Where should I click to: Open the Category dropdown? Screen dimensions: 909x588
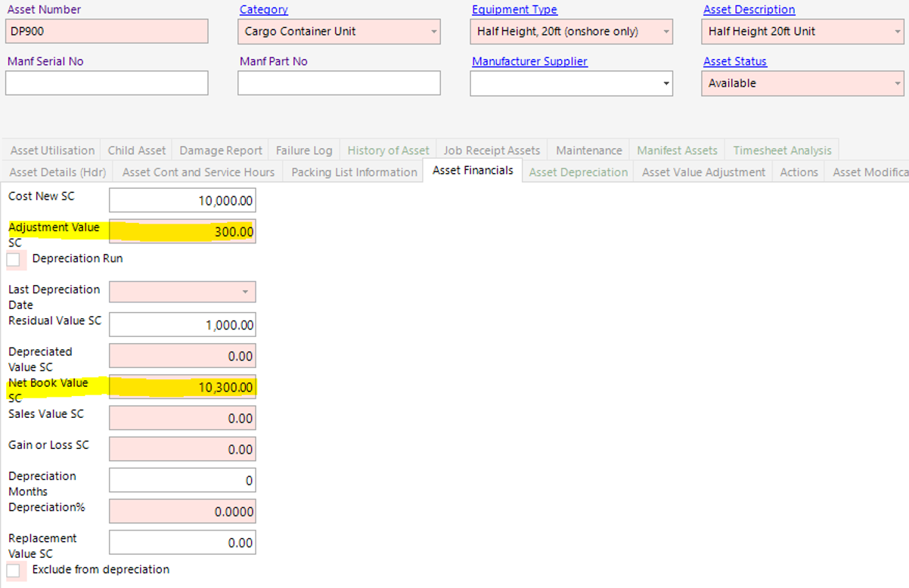(433, 31)
